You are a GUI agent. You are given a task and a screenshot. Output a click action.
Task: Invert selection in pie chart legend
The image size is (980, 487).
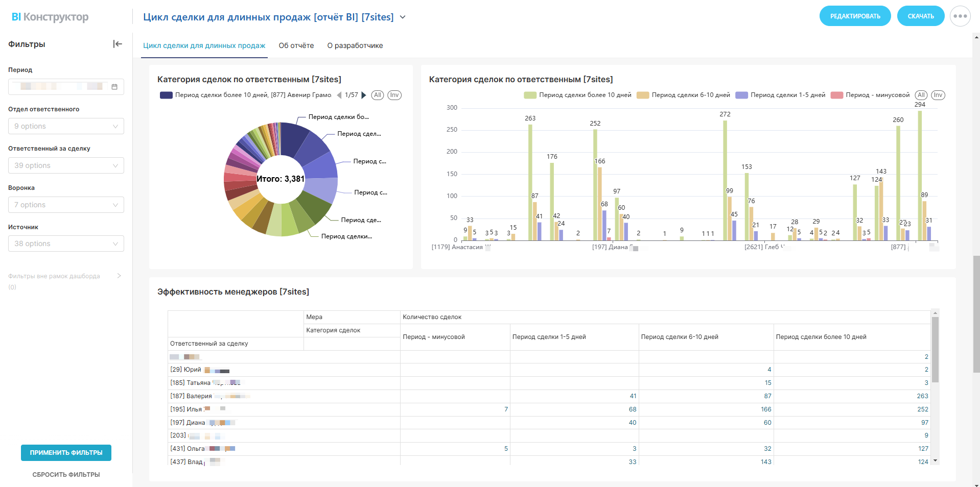394,95
